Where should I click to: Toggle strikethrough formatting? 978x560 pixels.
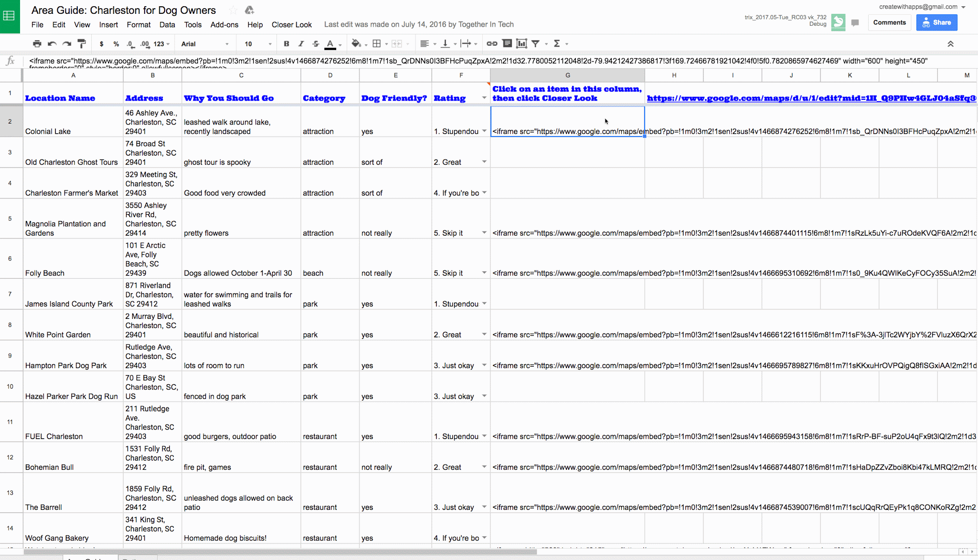pyautogui.click(x=316, y=44)
